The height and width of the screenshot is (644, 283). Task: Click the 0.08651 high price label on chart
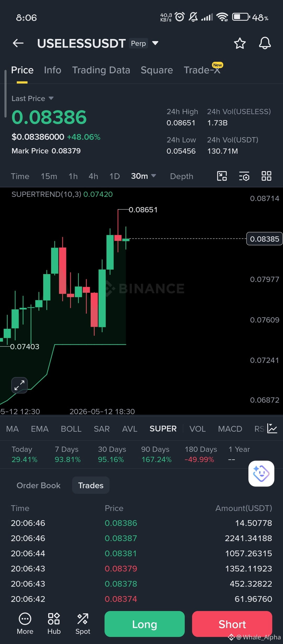[x=143, y=210]
